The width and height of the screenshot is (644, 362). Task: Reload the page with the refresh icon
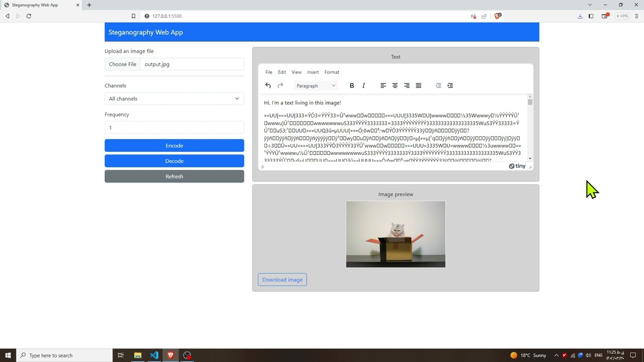click(29, 16)
